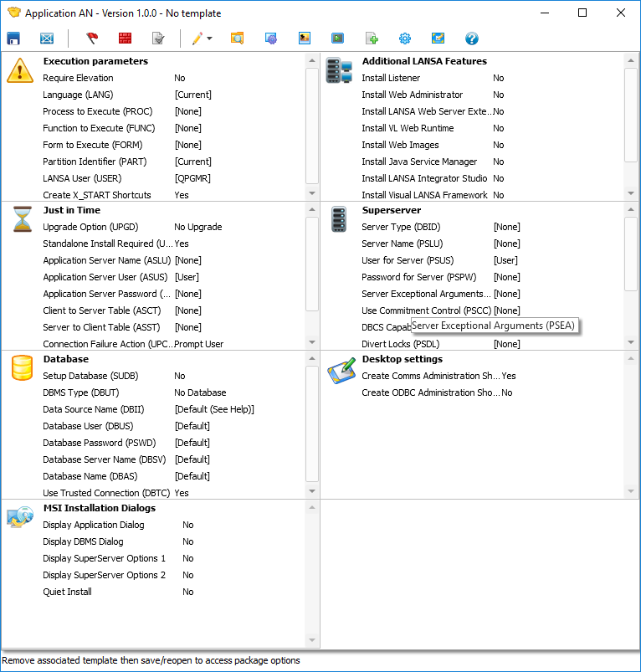
Task: Click the Database panel down scroll arrow
Action: [312, 490]
